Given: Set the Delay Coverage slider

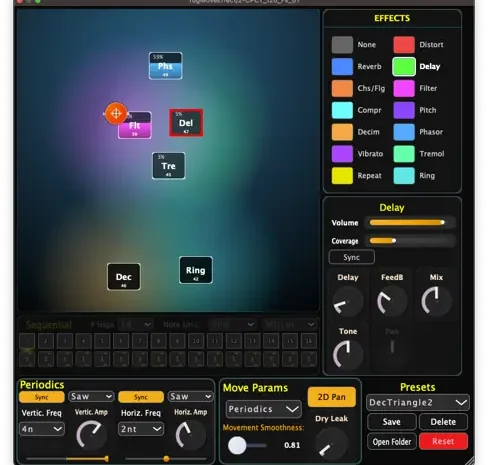Looking at the screenshot, I should [410, 241].
